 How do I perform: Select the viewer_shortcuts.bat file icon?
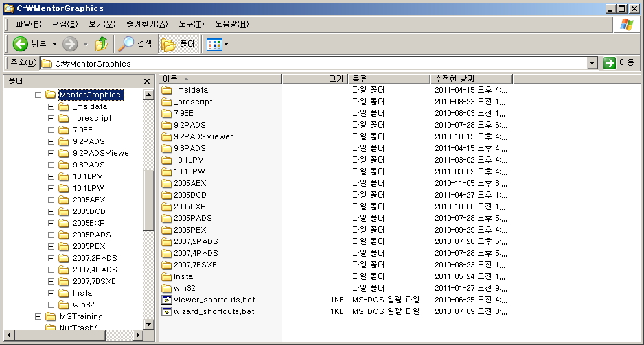point(166,300)
